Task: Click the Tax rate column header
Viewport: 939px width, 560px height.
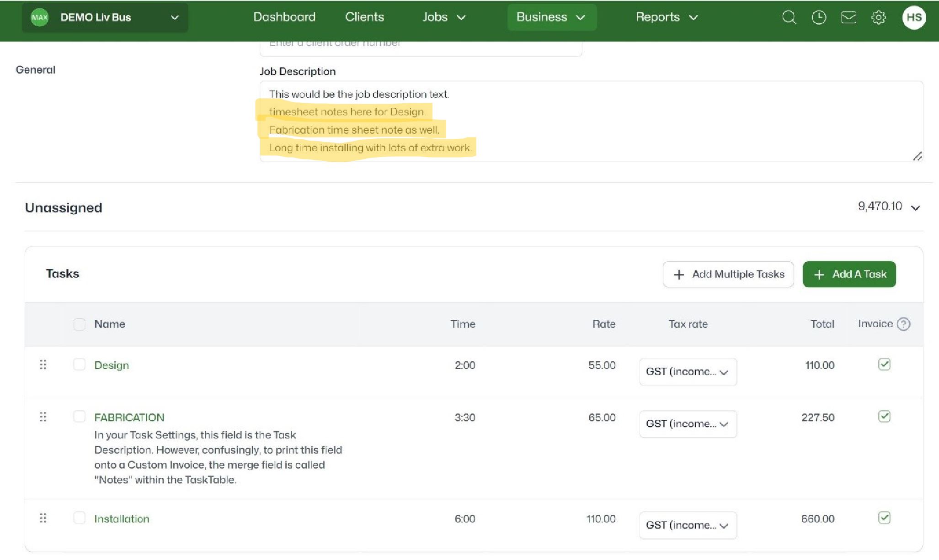Action: pyautogui.click(x=688, y=324)
